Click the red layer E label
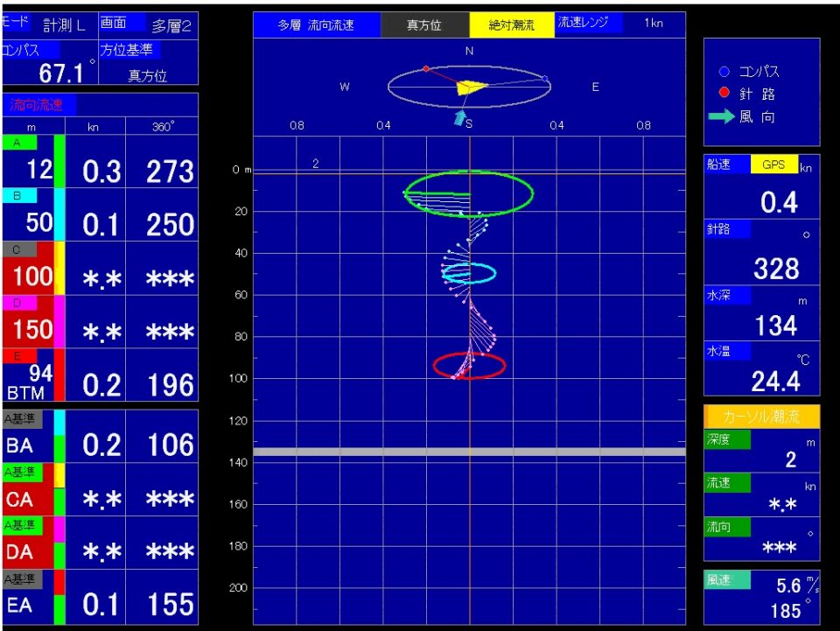 [19, 355]
